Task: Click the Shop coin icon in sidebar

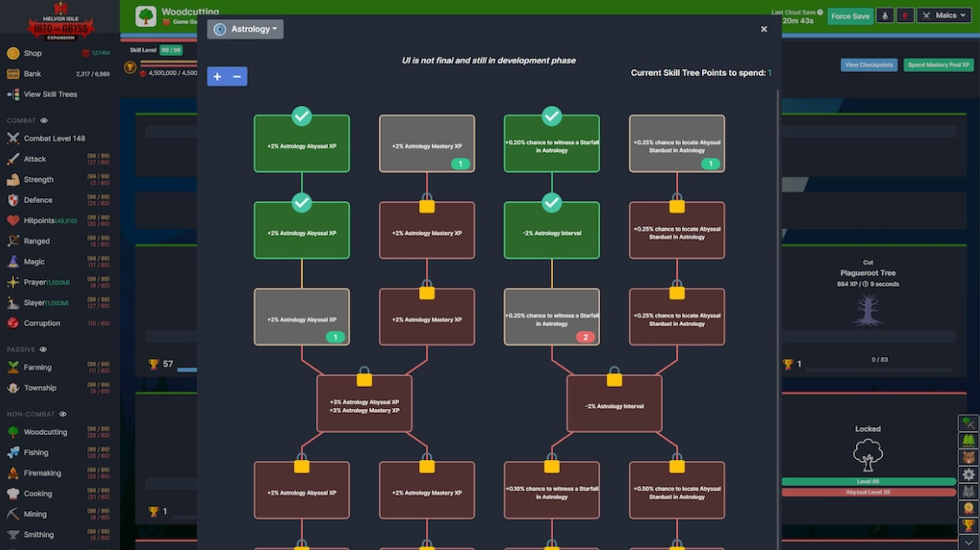Action: tap(13, 53)
